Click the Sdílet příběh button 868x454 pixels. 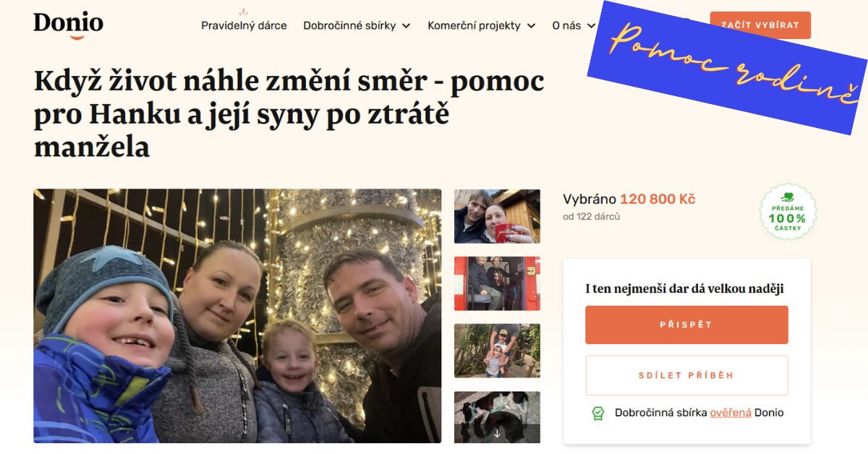click(x=686, y=375)
